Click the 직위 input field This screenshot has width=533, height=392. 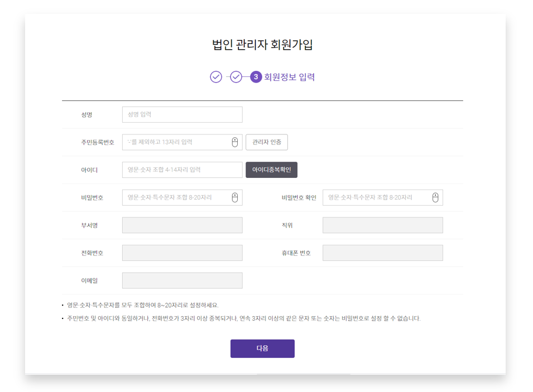point(382,225)
